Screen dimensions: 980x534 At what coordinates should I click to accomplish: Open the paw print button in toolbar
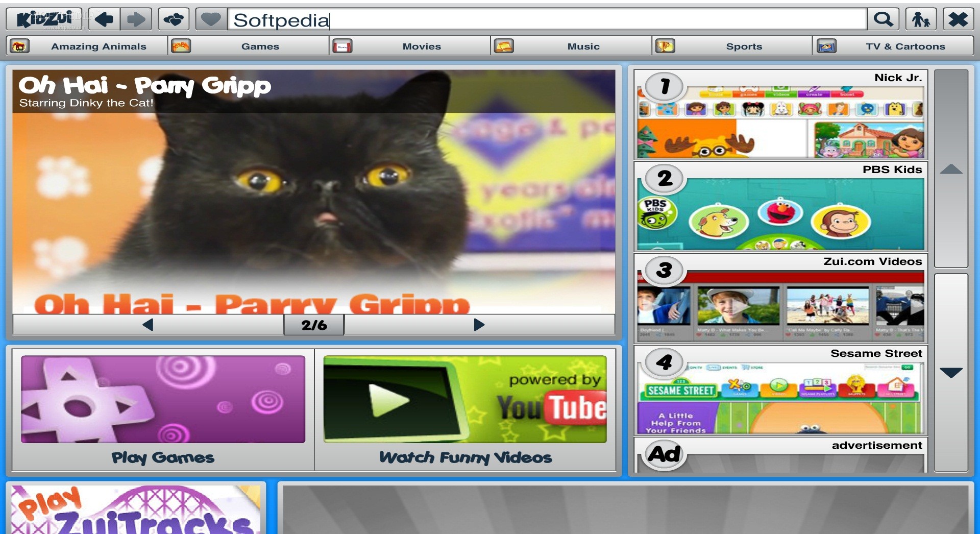174,19
